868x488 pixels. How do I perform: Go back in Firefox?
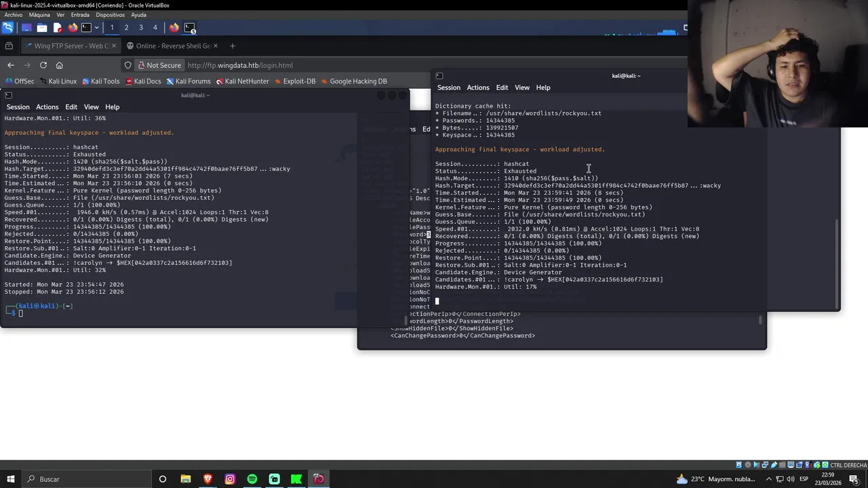[x=10, y=65]
